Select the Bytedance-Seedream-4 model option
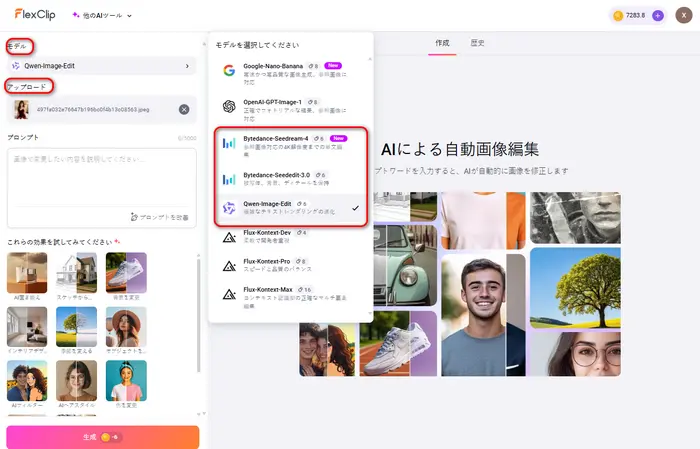 (289, 146)
